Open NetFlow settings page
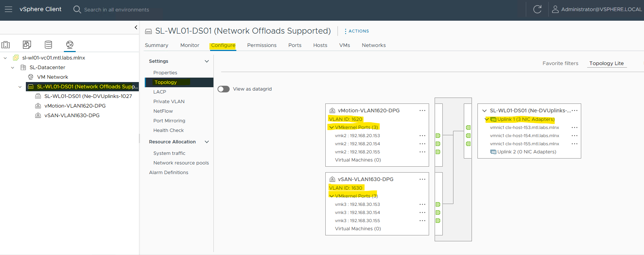The width and height of the screenshot is (644, 255). point(163,111)
